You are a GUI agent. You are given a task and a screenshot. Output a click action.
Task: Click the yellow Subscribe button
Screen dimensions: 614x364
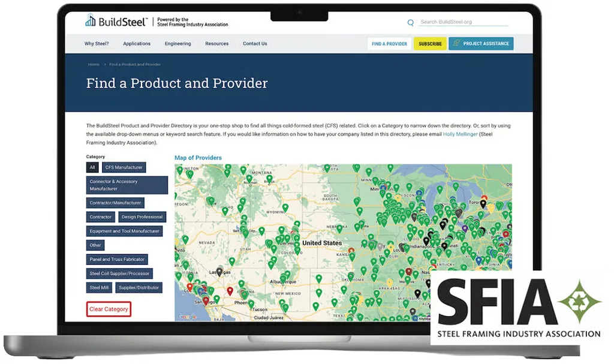(430, 44)
